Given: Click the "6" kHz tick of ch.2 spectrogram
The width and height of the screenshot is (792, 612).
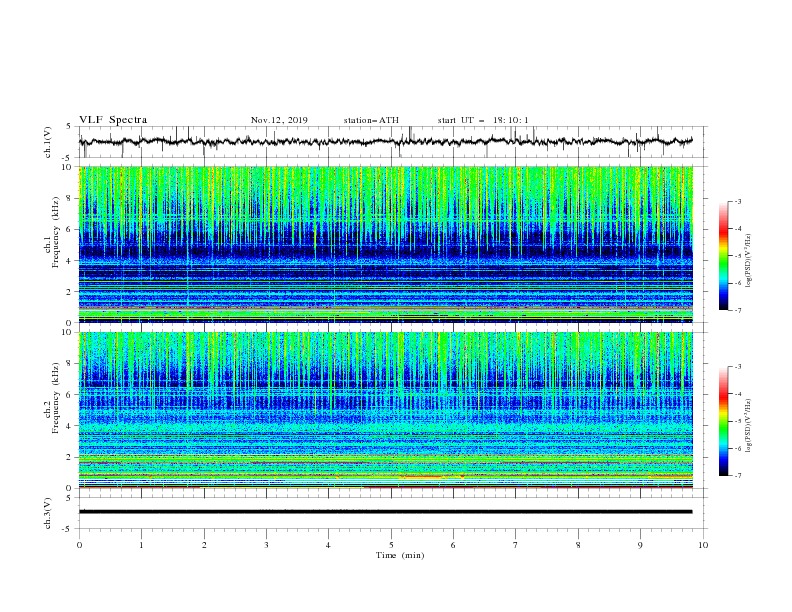Looking at the screenshot, I should pyautogui.click(x=70, y=395).
